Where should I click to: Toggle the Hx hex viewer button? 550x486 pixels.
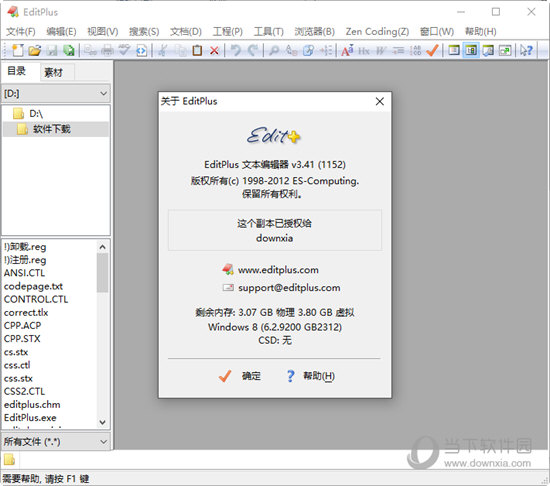[x=364, y=50]
